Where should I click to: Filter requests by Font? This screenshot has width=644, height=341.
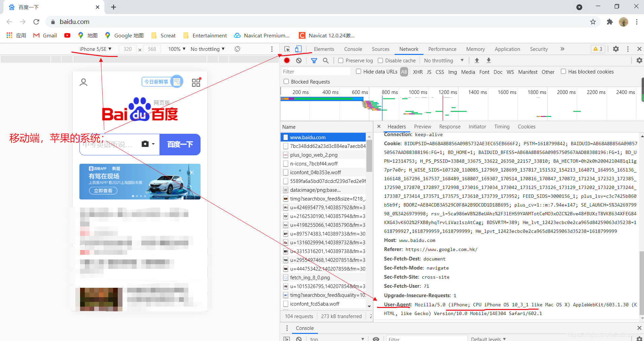pos(484,72)
